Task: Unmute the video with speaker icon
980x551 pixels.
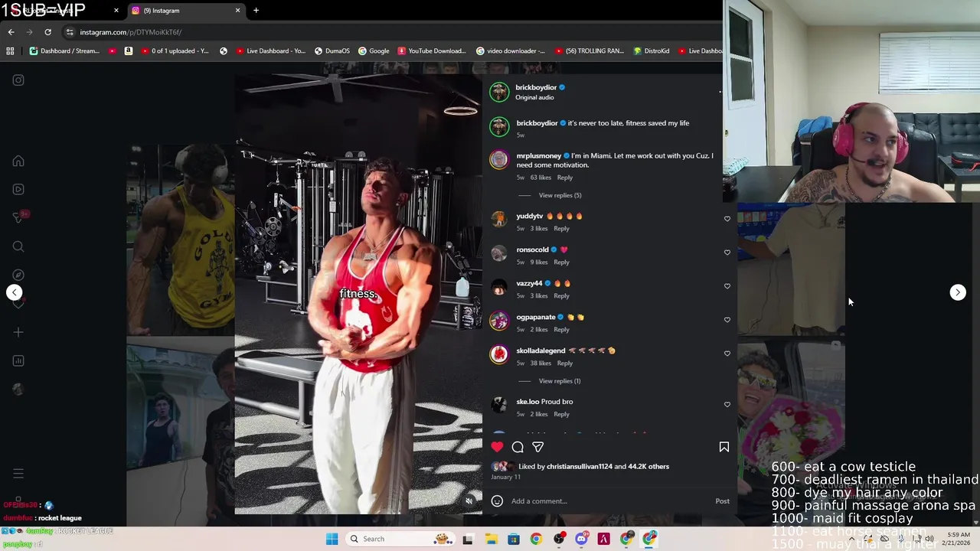Action: point(469,501)
